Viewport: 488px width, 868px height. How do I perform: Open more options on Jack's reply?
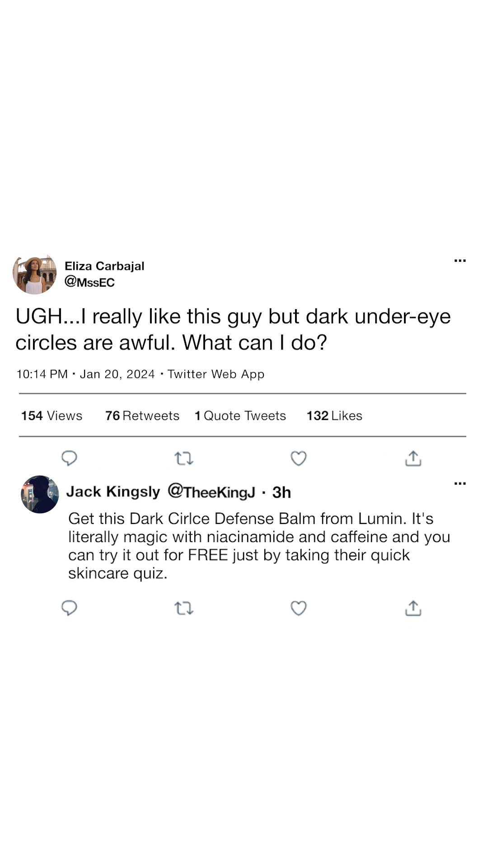click(x=460, y=484)
